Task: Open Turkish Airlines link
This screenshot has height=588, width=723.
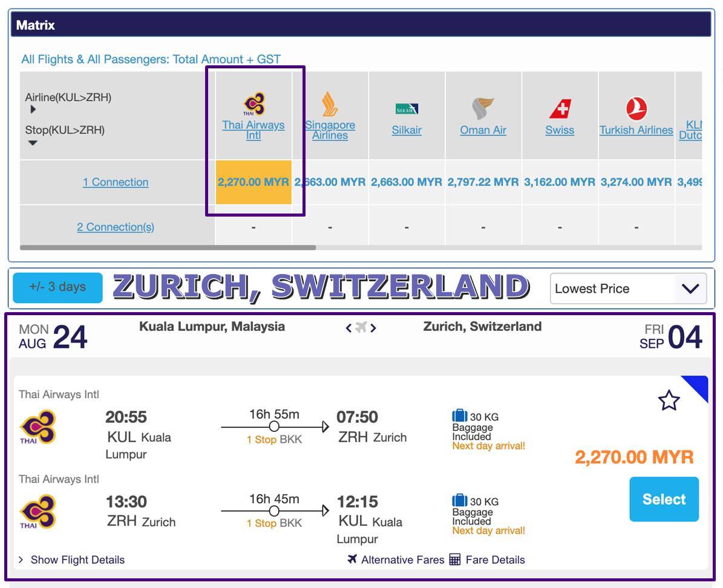Action: (636, 130)
